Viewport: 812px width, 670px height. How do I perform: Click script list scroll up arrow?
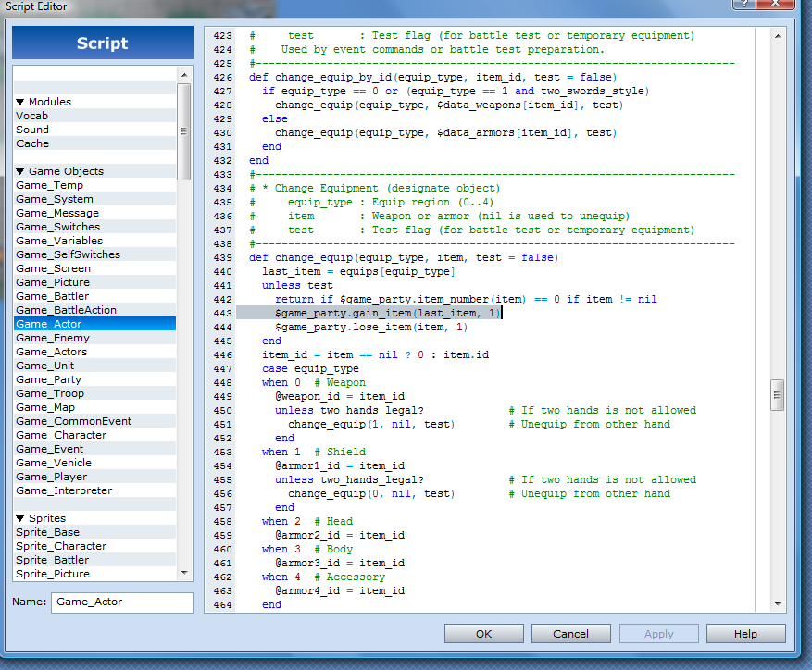coord(184,73)
